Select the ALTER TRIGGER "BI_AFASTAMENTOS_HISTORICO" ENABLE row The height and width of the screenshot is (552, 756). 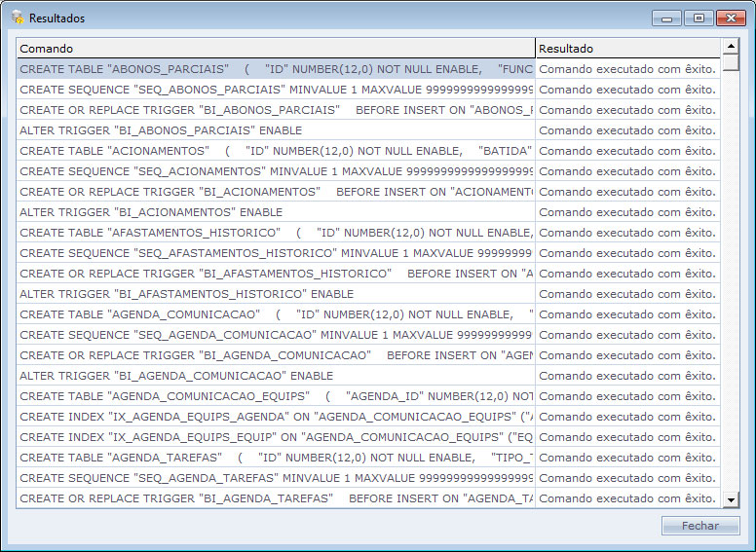(275, 294)
